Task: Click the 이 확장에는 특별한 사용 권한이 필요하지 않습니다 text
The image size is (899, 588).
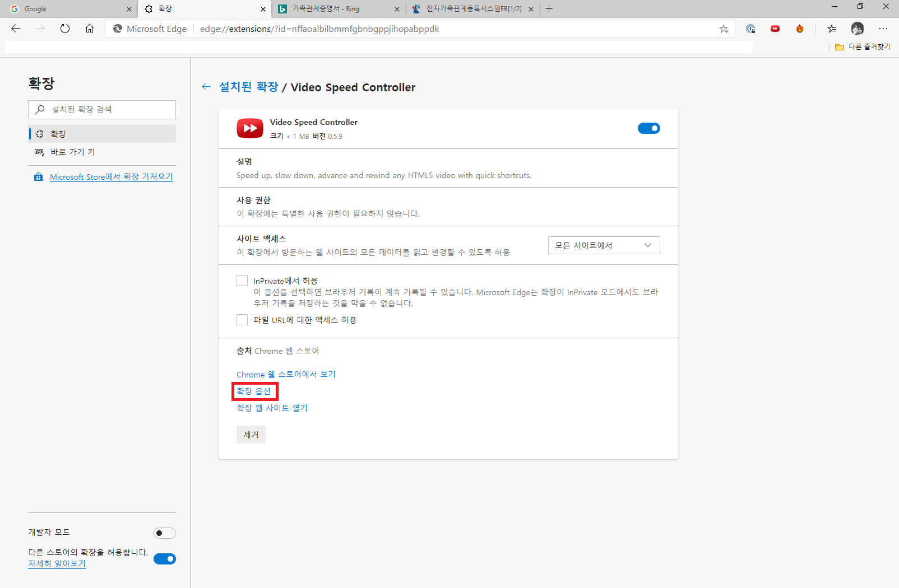Action: pos(328,213)
